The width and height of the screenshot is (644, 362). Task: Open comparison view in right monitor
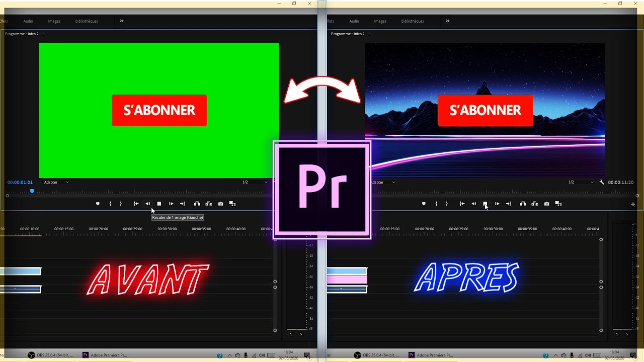(x=558, y=204)
